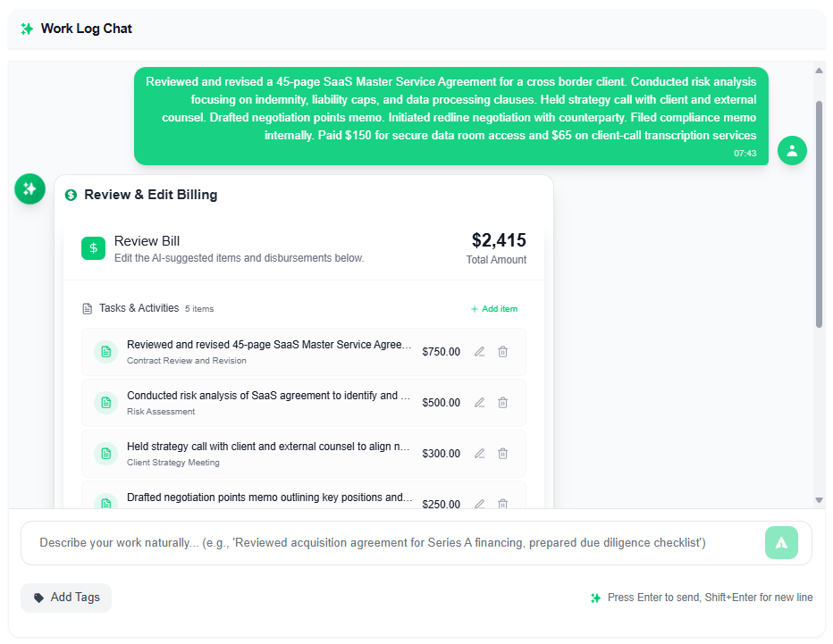
Task: Click the pencil icon on the negotiation memo item
Action: pyautogui.click(x=479, y=504)
